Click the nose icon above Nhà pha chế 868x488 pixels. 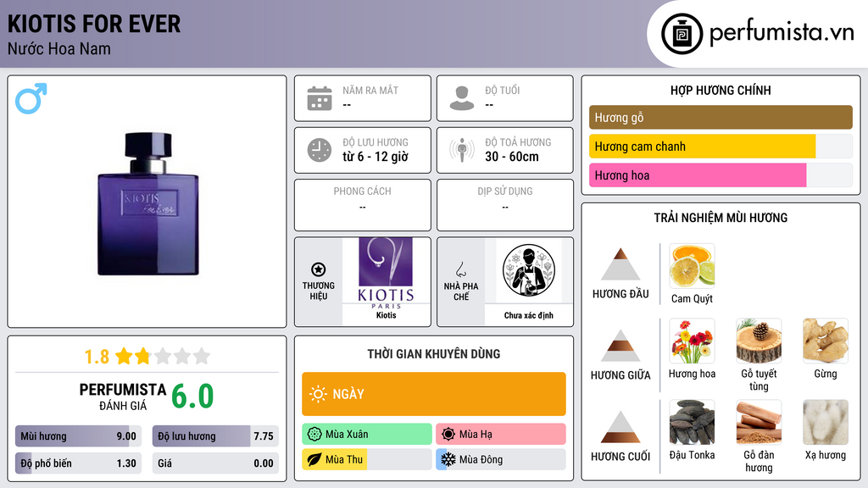point(460,269)
